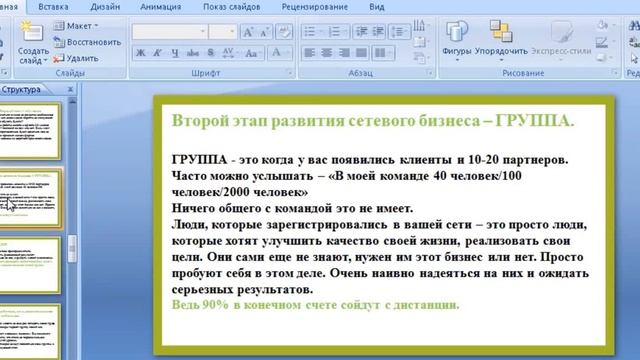Viewport: 640px width, 360px height.
Task: Switch to the Вставка ribbon tab
Action: coord(53,7)
